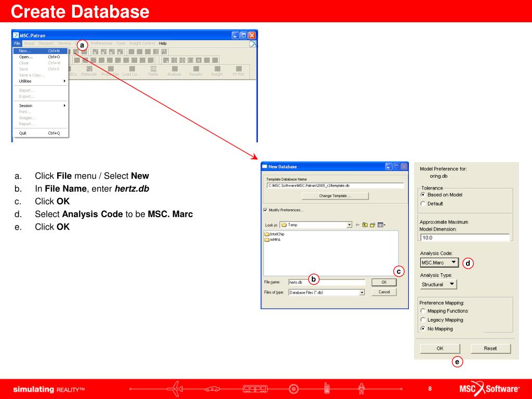Image resolution: width=532 pixels, height=399 pixels.
Task: Select the Default tolerance radio button
Action: click(x=422, y=204)
